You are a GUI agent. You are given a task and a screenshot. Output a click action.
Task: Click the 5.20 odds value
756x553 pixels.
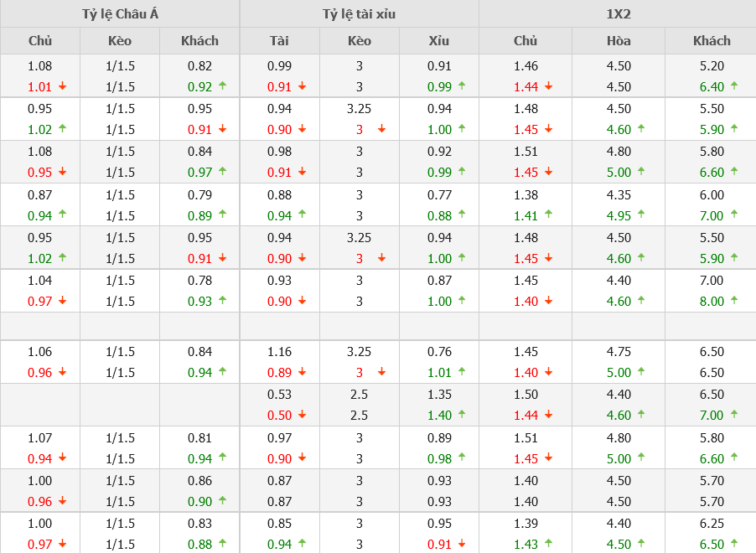pyautogui.click(x=712, y=66)
